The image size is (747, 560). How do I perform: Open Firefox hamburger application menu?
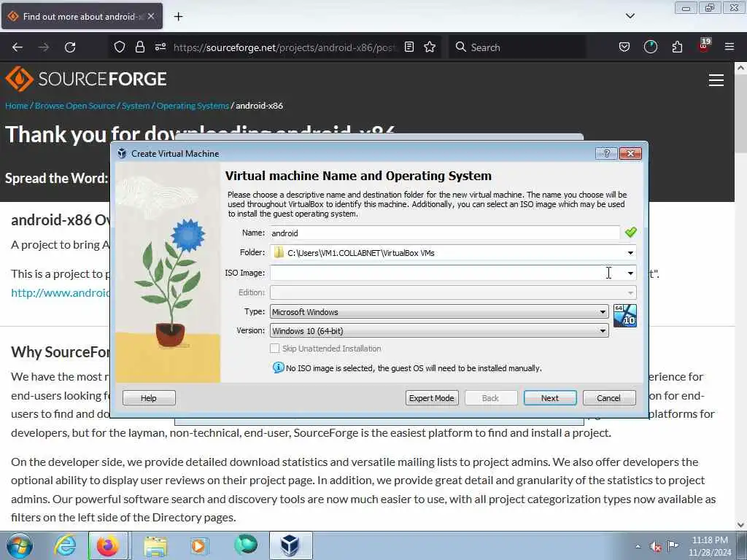pyautogui.click(x=729, y=47)
